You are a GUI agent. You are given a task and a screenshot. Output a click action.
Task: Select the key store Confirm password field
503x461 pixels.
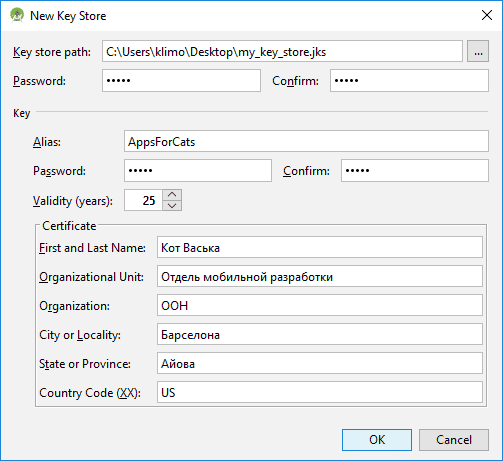409,80
